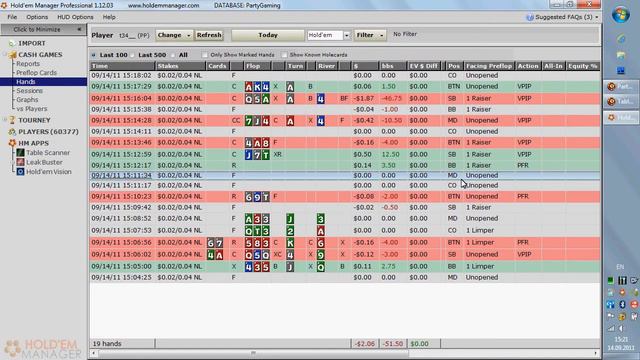The image size is (640, 360).
Task: Open the File menu
Action: (12, 17)
